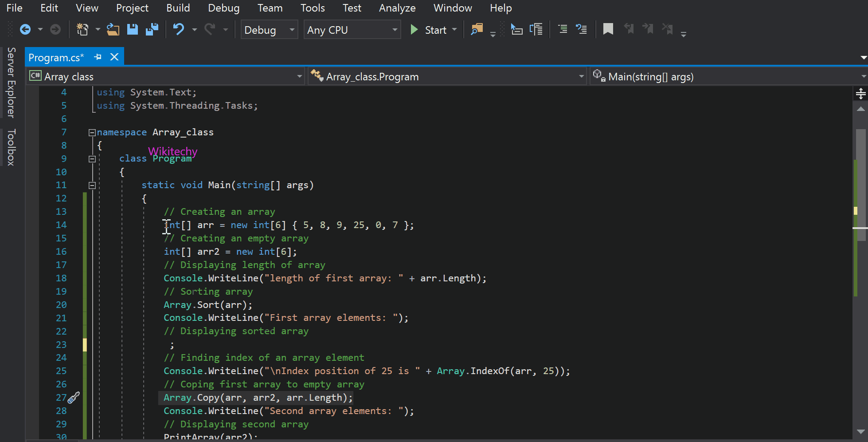This screenshot has height=442, width=868.
Task: Collapse the namespace Array_class block
Action: pyautogui.click(x=92, y=132)
